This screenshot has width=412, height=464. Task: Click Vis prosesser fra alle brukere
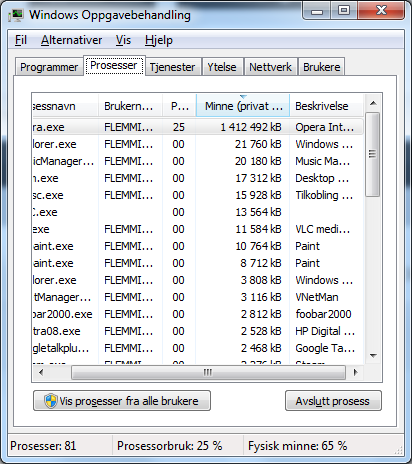point(122,401)
